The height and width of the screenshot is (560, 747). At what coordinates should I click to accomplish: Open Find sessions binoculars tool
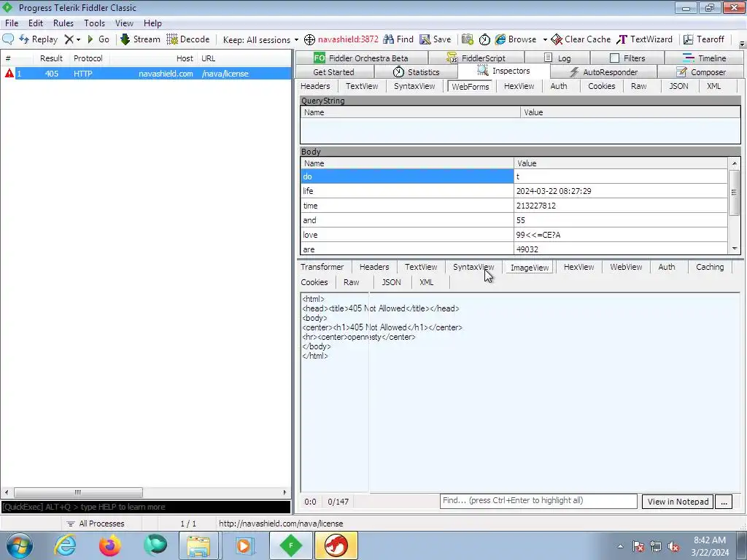398,39
